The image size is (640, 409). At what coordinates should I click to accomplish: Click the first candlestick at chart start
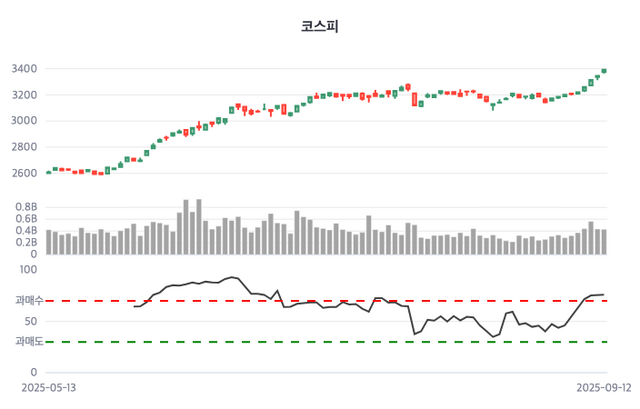[x=49, y=172]
